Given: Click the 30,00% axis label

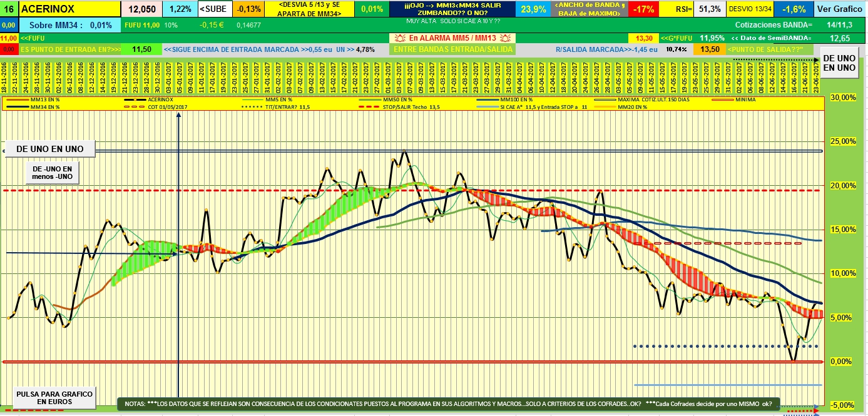Looking at the screenshot, I should pos(843,98).
